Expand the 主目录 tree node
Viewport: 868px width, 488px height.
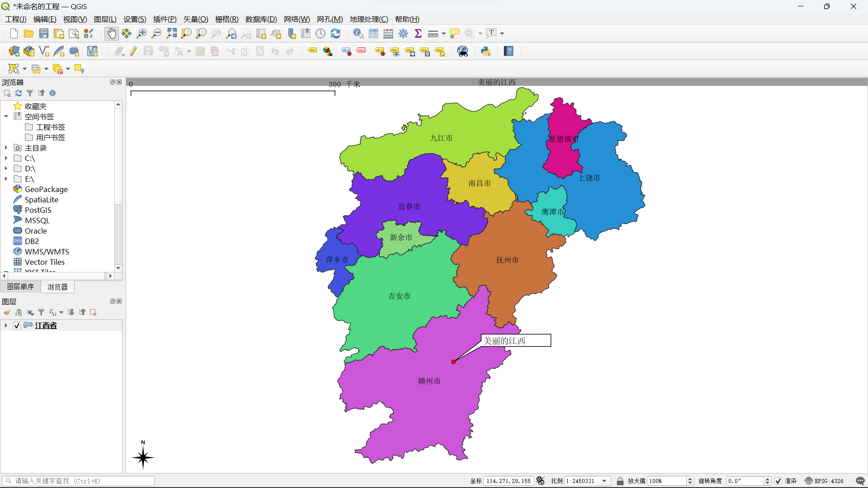tap(6, 148)
